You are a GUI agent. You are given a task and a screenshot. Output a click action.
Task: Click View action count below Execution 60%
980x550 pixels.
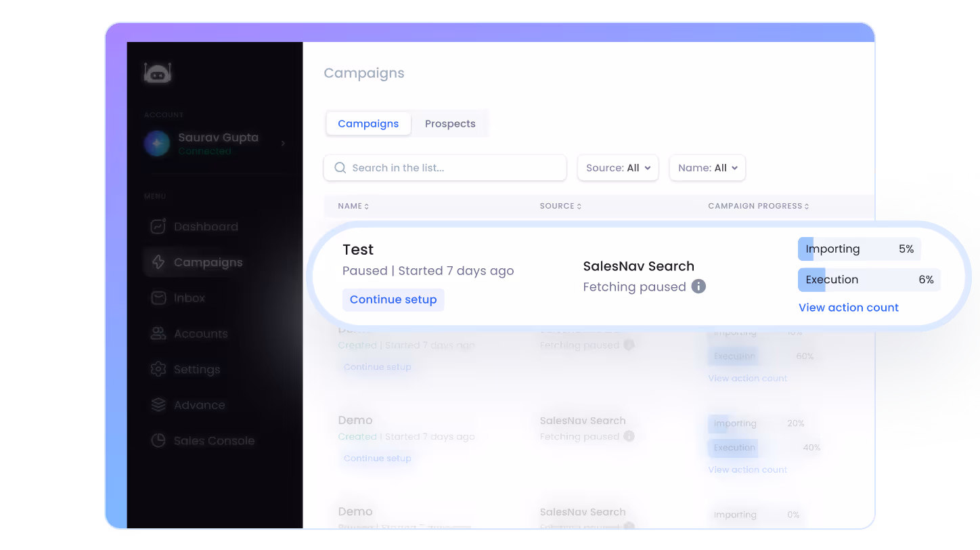coord(748,378)
